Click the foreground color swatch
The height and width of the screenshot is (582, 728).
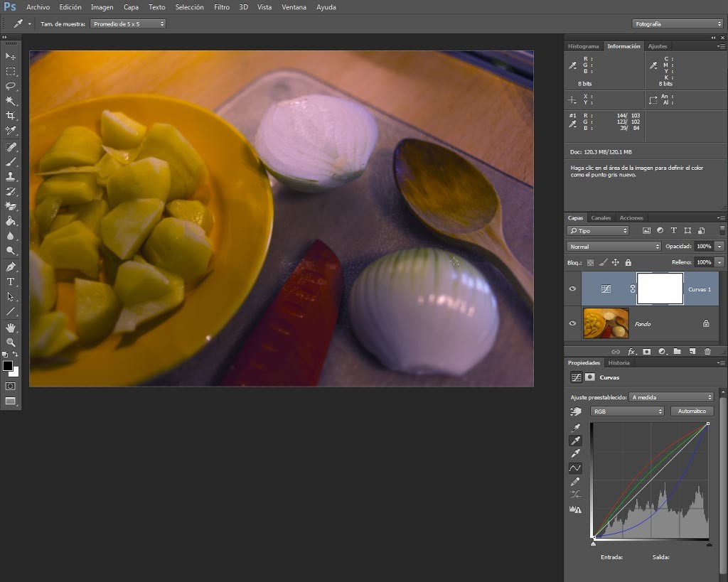[7, 366]
